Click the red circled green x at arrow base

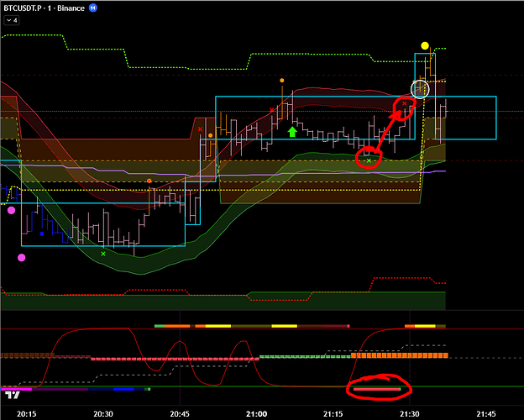[x=368, y=158]
